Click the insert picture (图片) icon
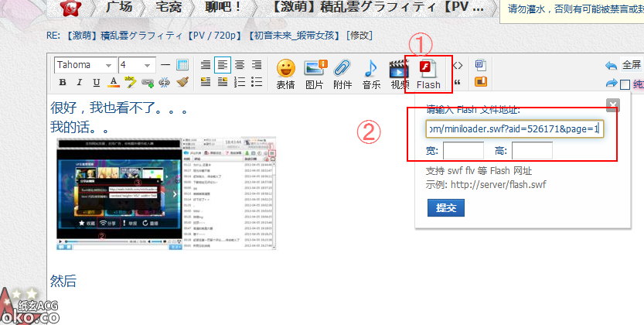Viewport: 644px width, 325px height. click(314, 74)
